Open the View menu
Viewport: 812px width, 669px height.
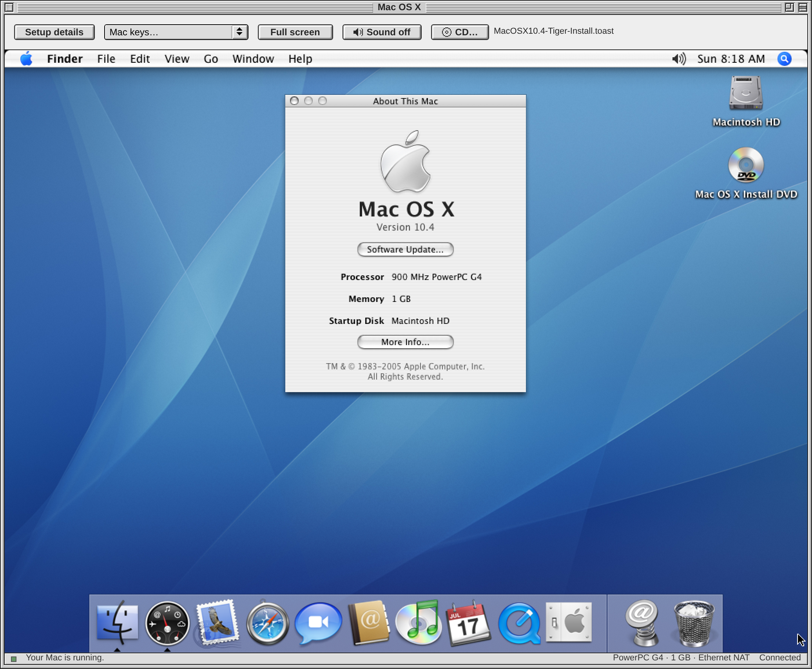coord(177,59)
